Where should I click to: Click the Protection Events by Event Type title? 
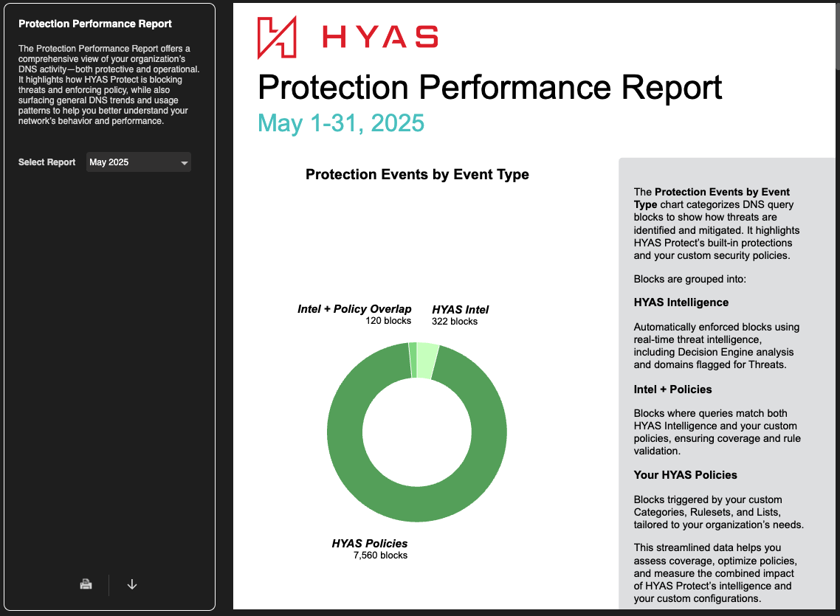tap(417, 175)
